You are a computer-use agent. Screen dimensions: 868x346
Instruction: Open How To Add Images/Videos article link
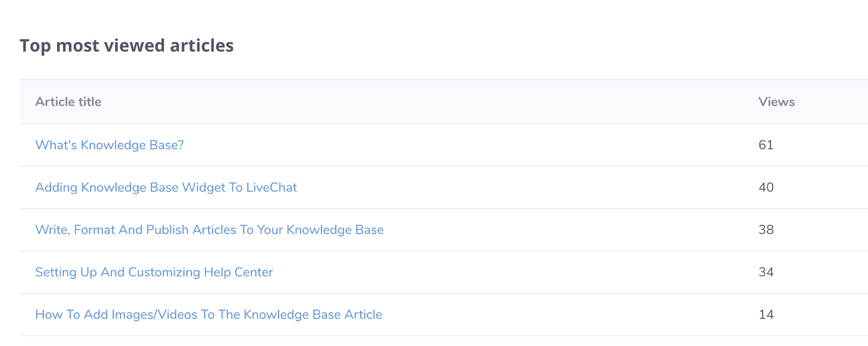209,315
